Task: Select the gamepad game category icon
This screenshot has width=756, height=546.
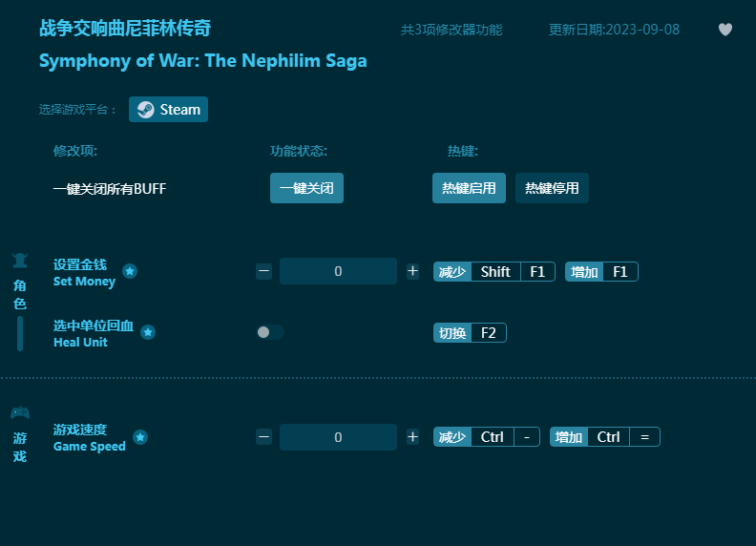Action: tap(19, 413)
